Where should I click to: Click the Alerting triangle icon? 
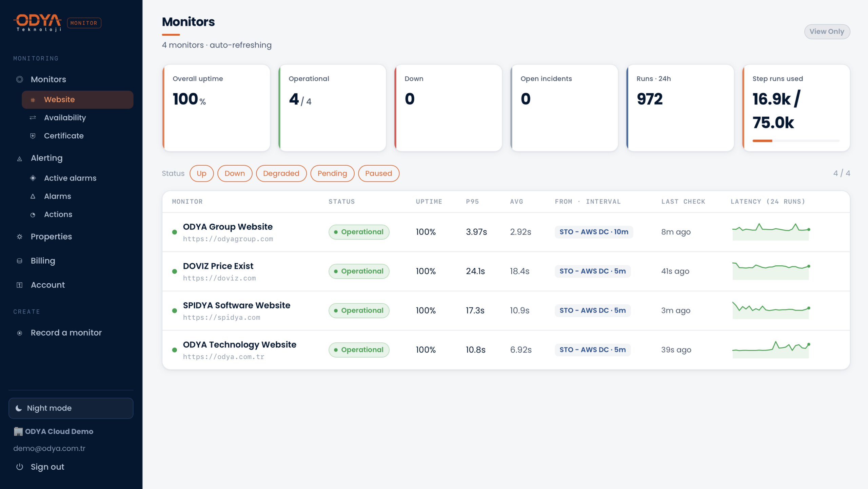tap(20, 158)
